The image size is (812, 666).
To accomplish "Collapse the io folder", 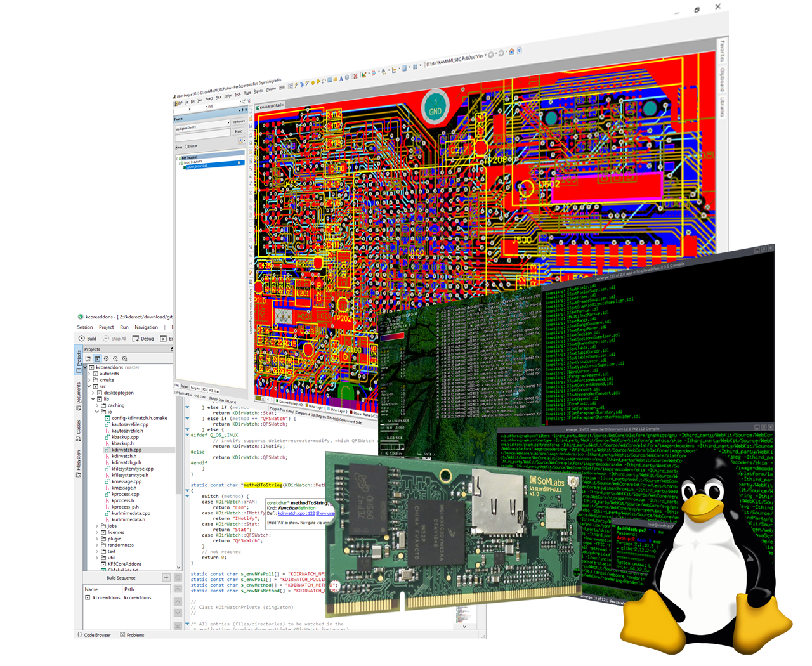I will coord(97,412).
